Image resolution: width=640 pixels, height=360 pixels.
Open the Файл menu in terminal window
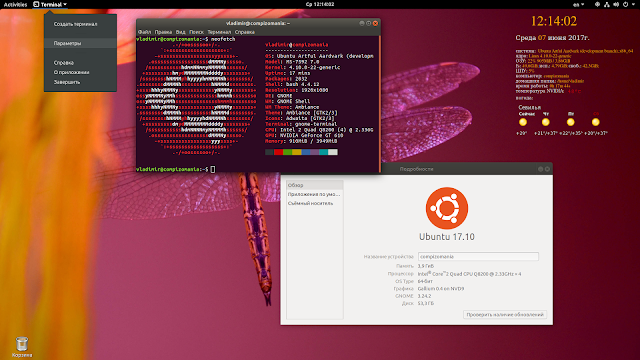coord(144,32)
